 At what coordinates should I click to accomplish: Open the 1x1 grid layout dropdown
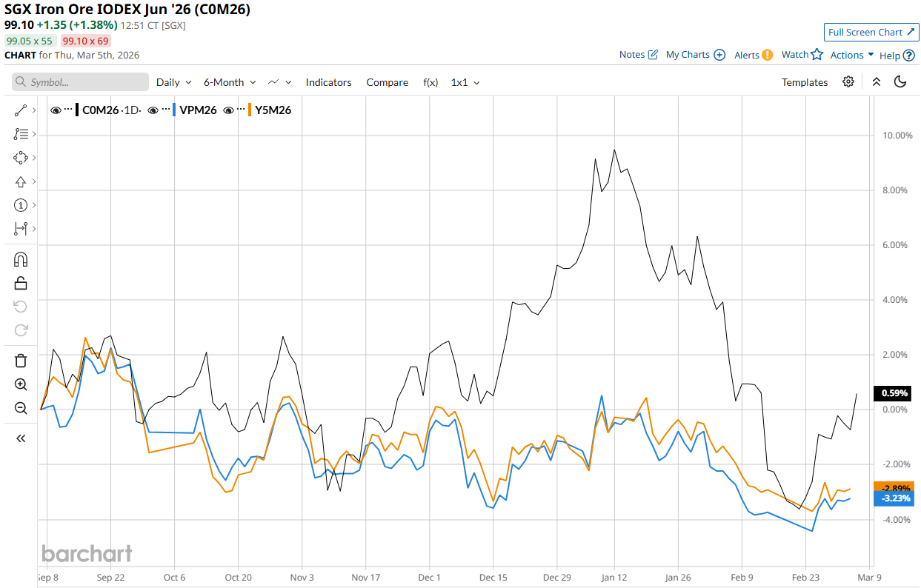click(x=465, y=82)
